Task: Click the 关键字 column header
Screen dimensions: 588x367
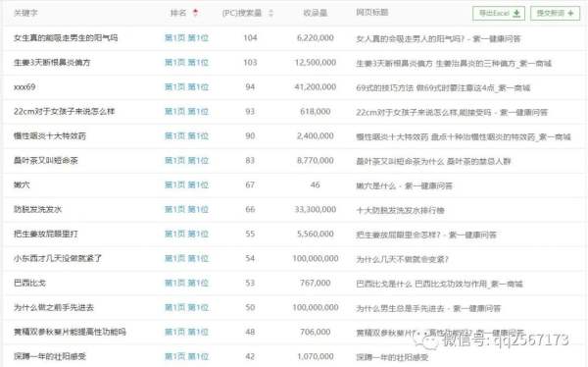Action: [25, 13]
